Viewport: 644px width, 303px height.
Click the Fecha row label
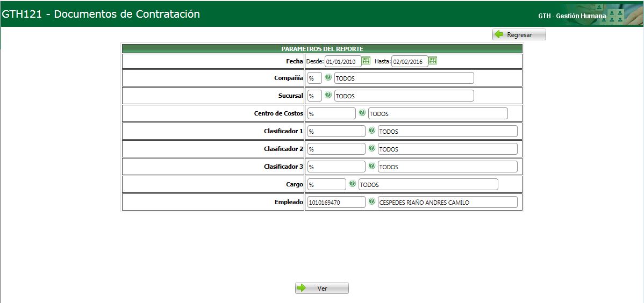click(x=295, y=61)
